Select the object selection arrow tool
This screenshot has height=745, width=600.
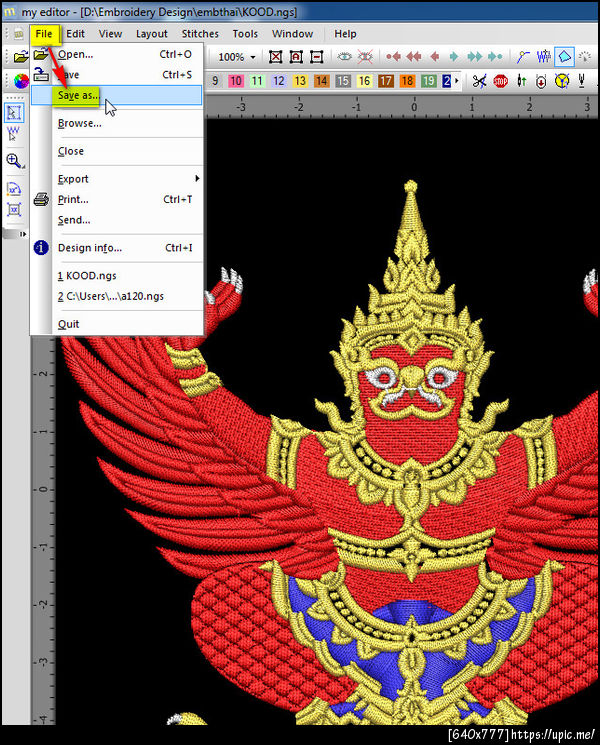tap(14, 113)
